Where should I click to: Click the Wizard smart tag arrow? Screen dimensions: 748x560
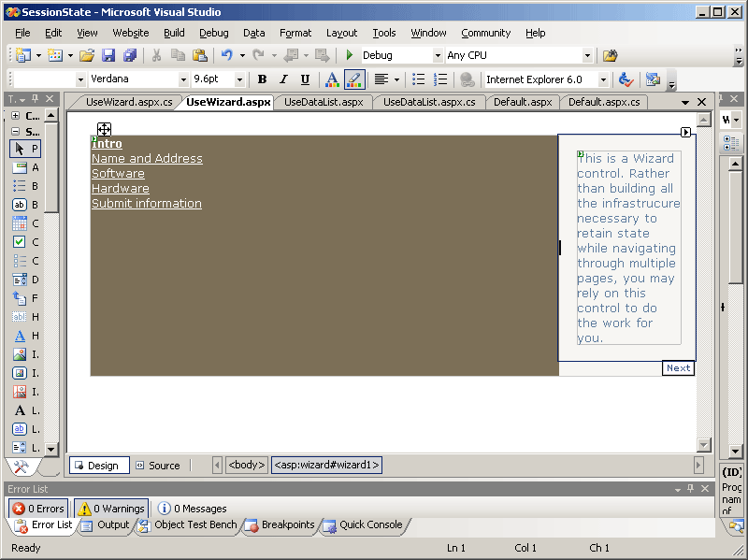tap(686, 133)
